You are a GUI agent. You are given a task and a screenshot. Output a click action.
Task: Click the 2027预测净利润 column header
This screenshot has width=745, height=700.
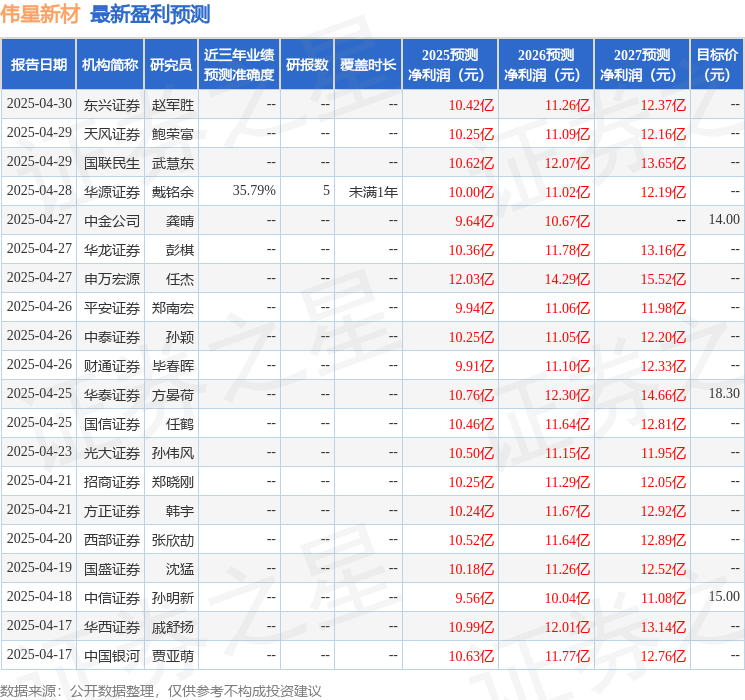642,65
